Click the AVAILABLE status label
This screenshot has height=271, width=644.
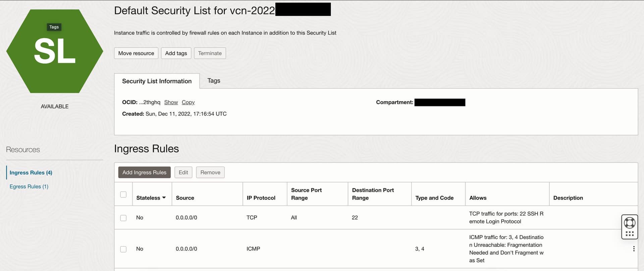[55, 106]
